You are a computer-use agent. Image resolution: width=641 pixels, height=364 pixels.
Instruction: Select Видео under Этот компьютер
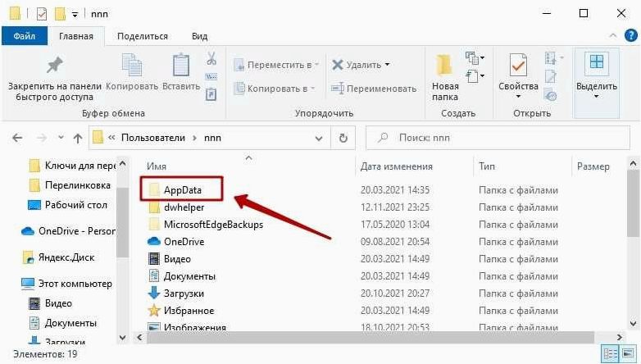pyautogui.click(x=58, y=303)
